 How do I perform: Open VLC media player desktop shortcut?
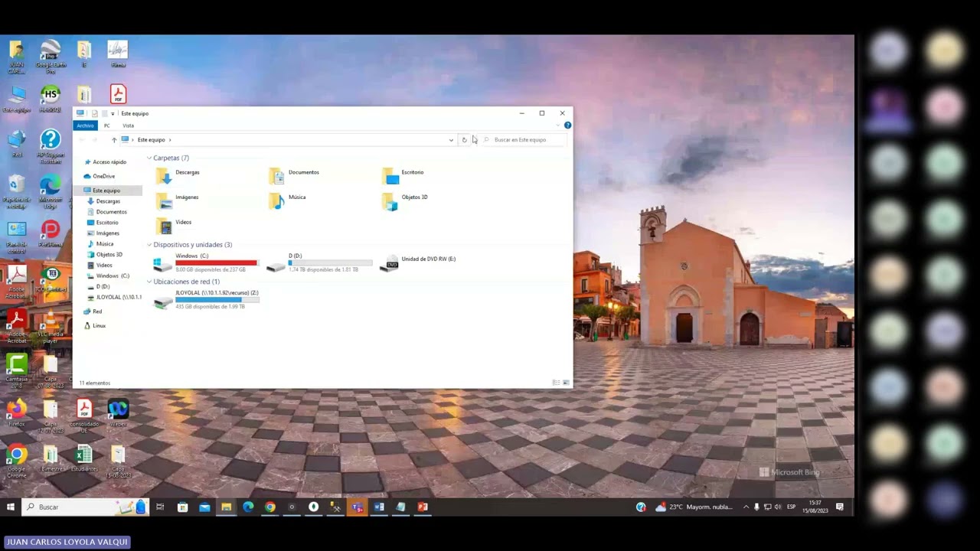(51, 326)
